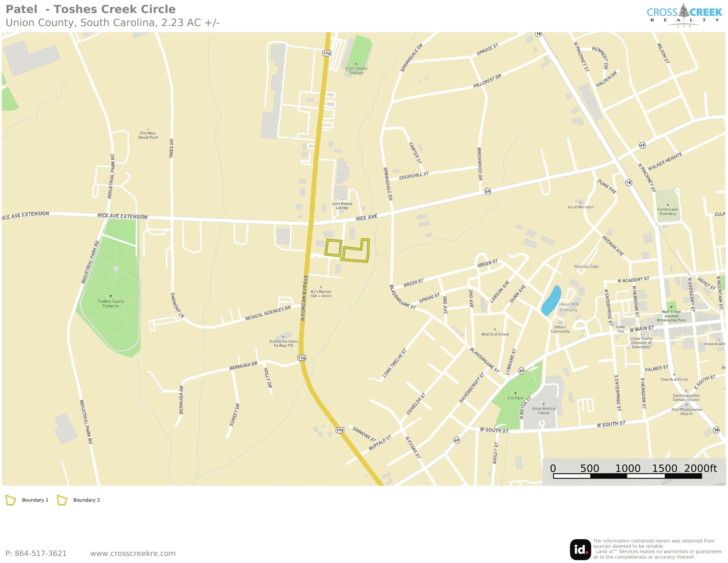Click the N Duncan Bypass road label
This screenshot has height=563, width=728.
304,298
